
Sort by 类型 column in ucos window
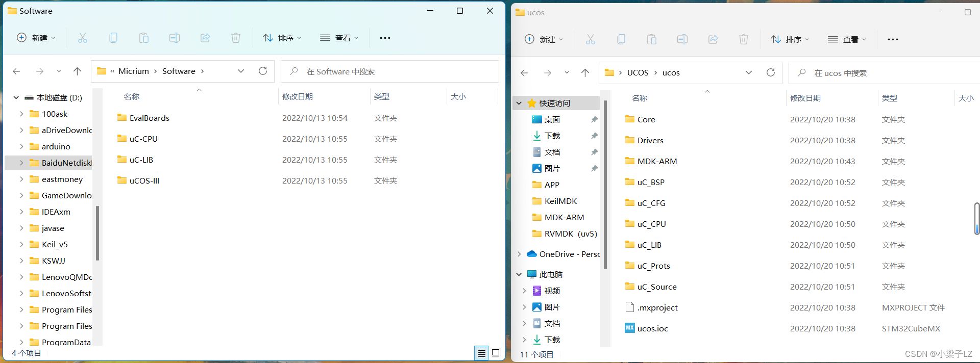[890, 98]
